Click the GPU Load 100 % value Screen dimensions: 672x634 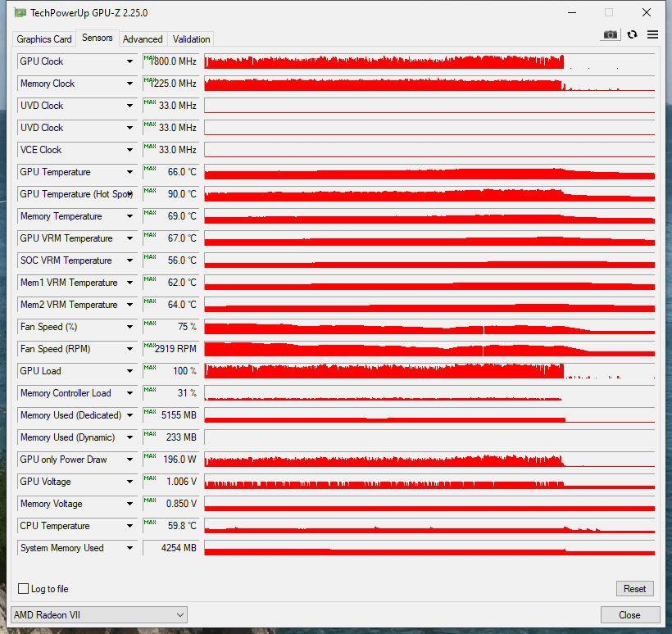(x=170, y=371)
